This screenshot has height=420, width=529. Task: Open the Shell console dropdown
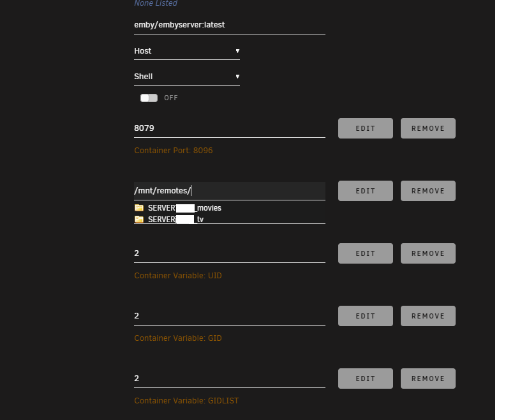tap(187, 77)
